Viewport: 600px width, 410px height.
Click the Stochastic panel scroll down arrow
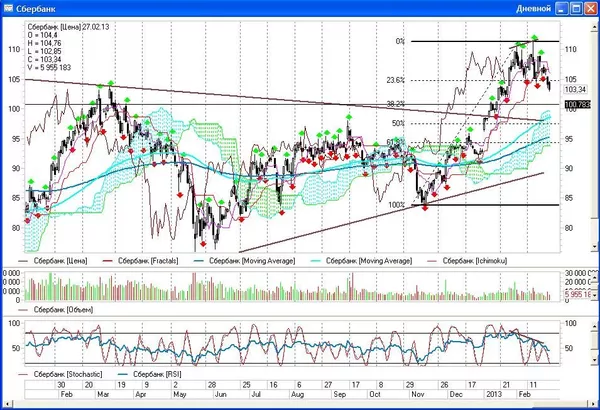coord(595,359)
